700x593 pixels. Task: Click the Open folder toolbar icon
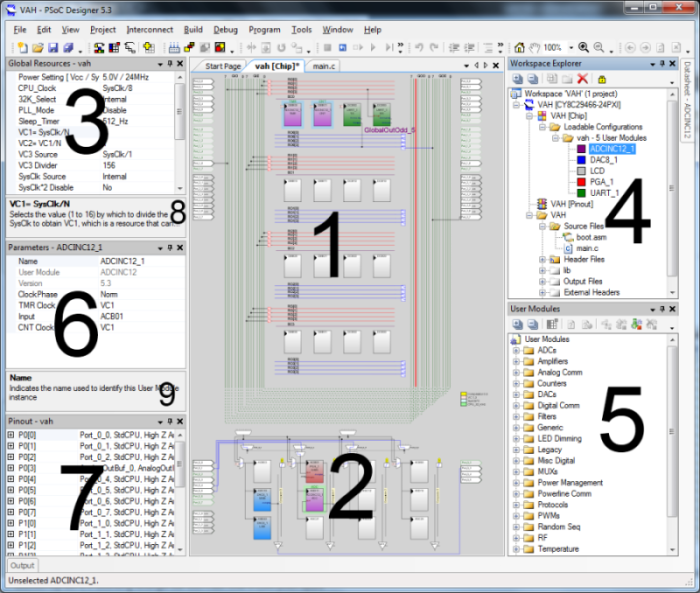coord(38,47)
